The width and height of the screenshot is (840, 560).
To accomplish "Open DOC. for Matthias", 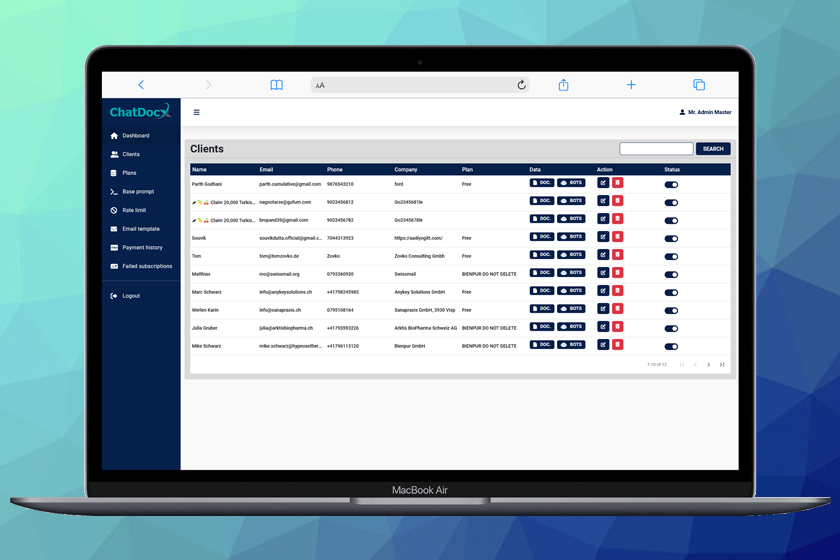I will point(541,273).
